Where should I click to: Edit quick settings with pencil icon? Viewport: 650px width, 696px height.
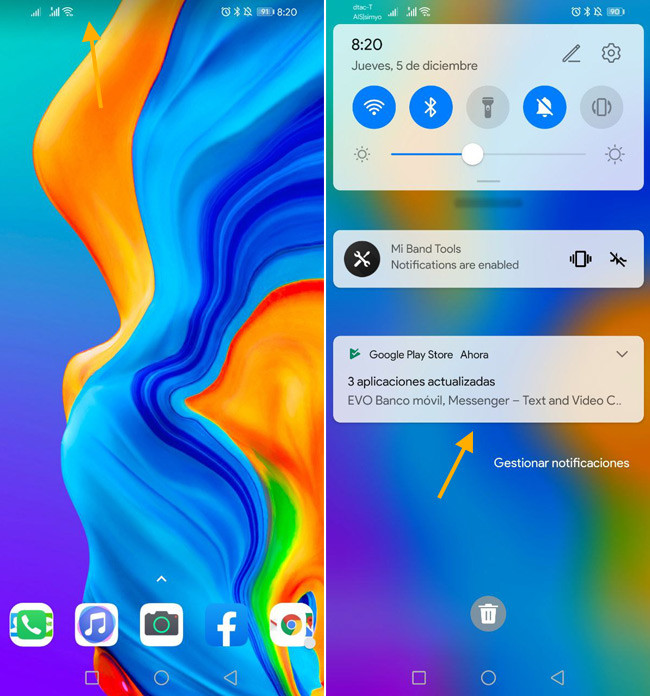[x=571, y=54]
